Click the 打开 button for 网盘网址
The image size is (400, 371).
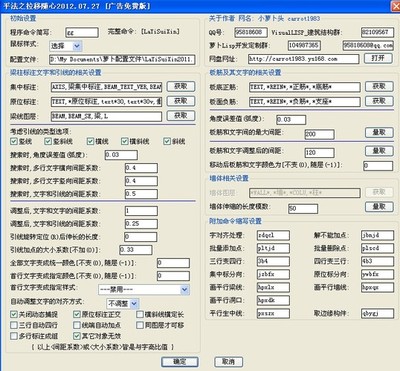378,58
